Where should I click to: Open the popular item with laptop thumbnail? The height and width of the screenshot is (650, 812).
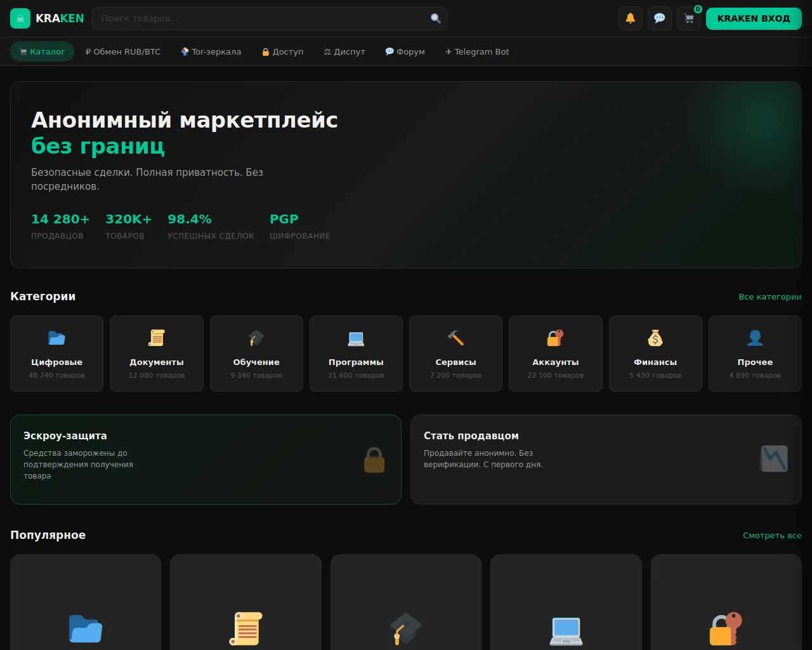pyautogui.click(x=566, y=602)
